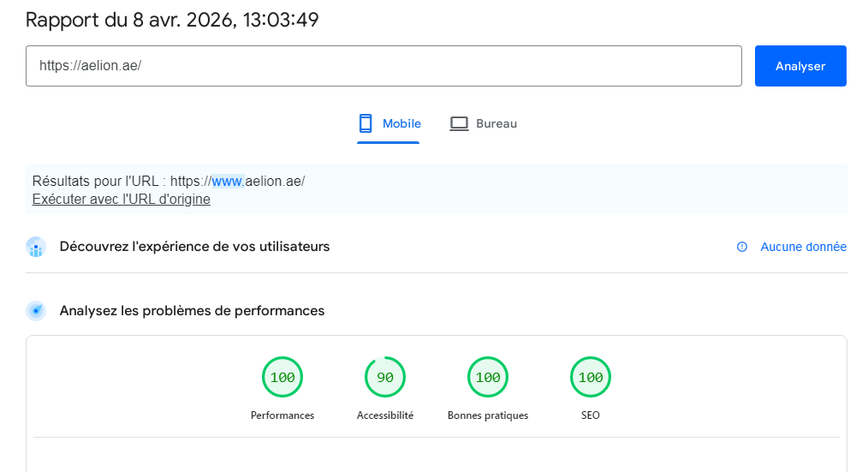The width and height of the screenshot is (868, 472).
Task: Click the SEO label
Action: (x=591, y=415)
